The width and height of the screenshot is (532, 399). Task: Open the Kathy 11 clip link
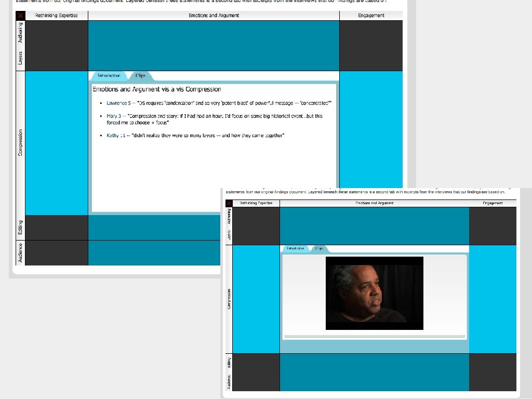tap(116, 136)
